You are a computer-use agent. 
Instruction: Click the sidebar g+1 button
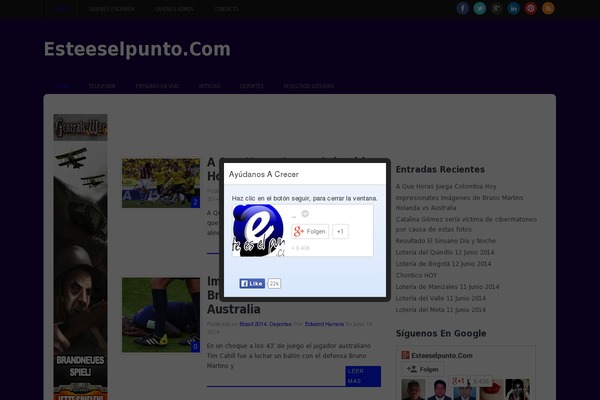[458, 381]
